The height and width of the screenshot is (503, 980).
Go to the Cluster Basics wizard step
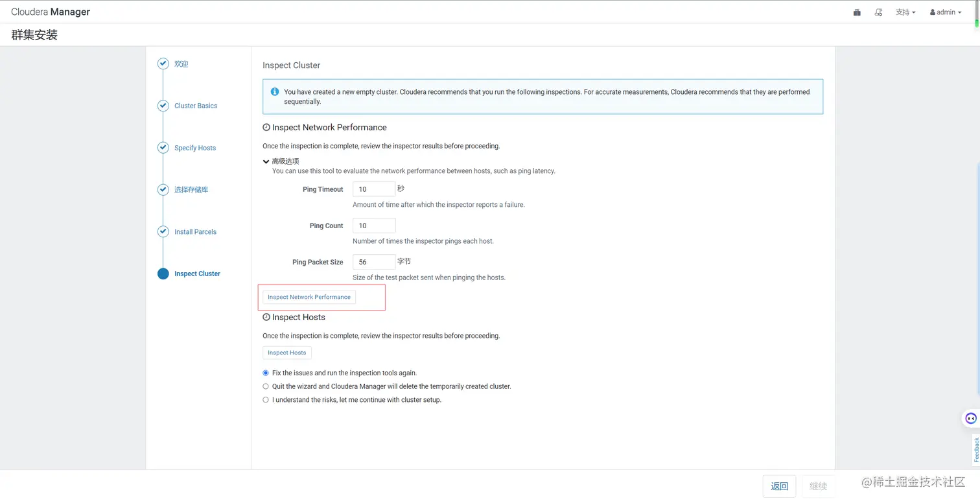tap(196, 106)
